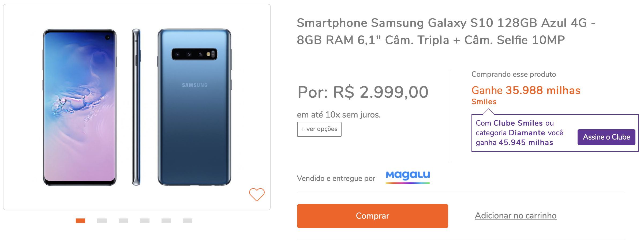Viewport: 644px width, 241px height.
Task: Go to the fourth carousel image indicator
Action: click(145, 221)
